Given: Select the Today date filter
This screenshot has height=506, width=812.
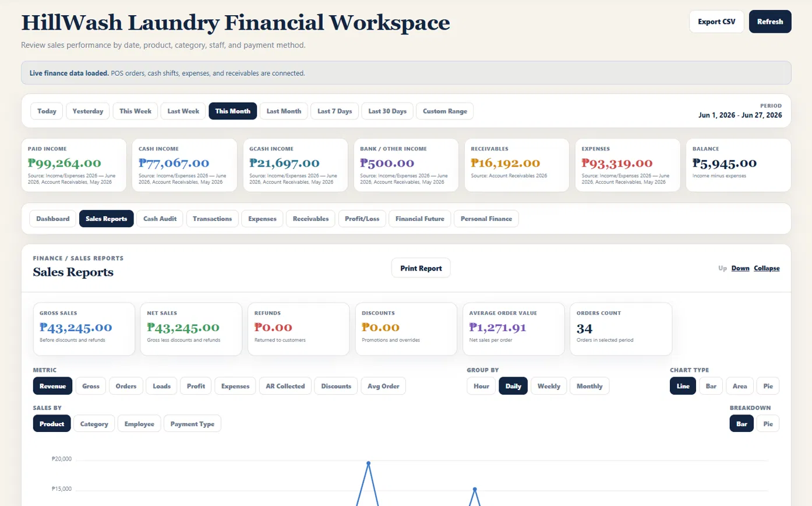Looking at the screenshot, I should point(47,111).
